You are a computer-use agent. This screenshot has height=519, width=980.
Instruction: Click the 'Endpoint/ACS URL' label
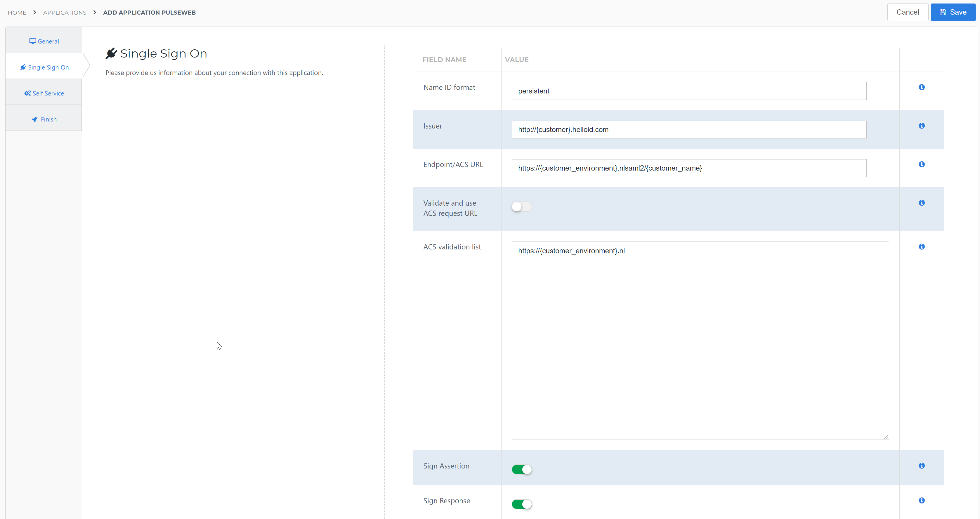pos(453,164)
